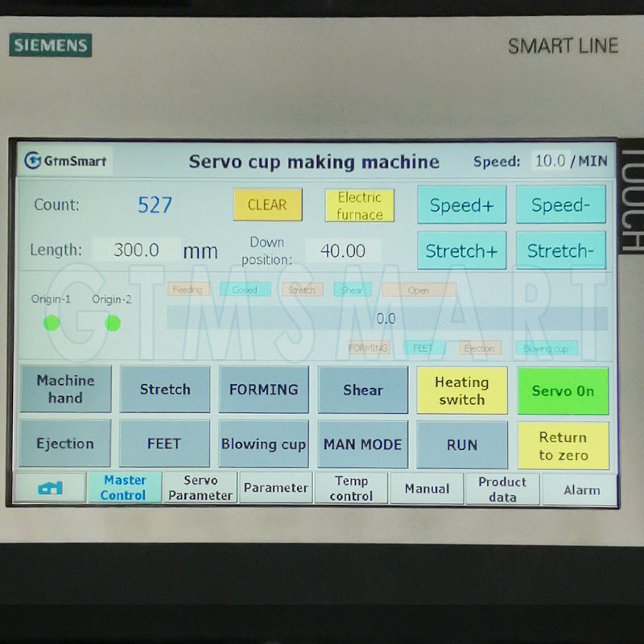This screenshot has width=644, height=644.
Task: Increase speed with Speed+ button
Action: pos(461,205)
